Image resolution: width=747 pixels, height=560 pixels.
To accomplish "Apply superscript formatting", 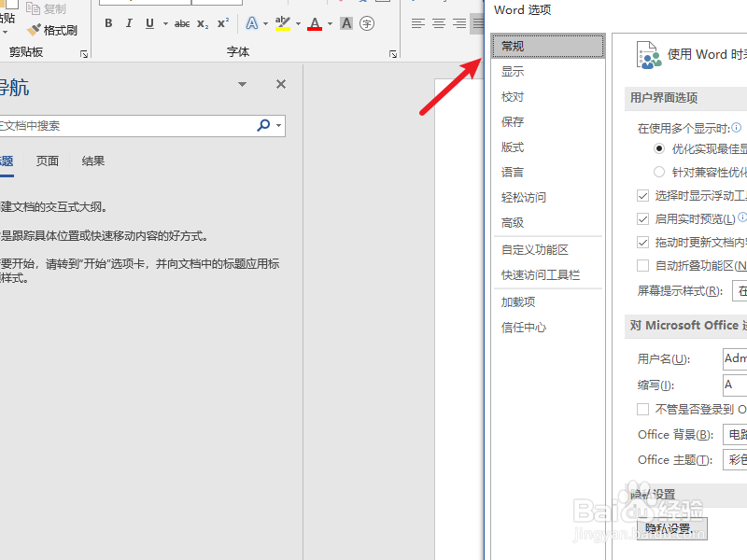I will (223, 22).
